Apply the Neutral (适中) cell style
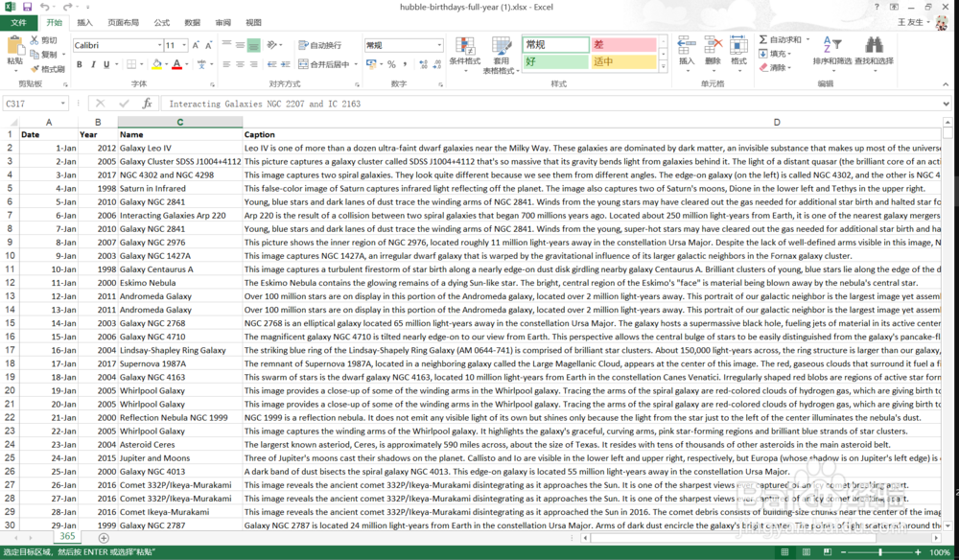This screenshot has width=959, height=560. [623, 61]
